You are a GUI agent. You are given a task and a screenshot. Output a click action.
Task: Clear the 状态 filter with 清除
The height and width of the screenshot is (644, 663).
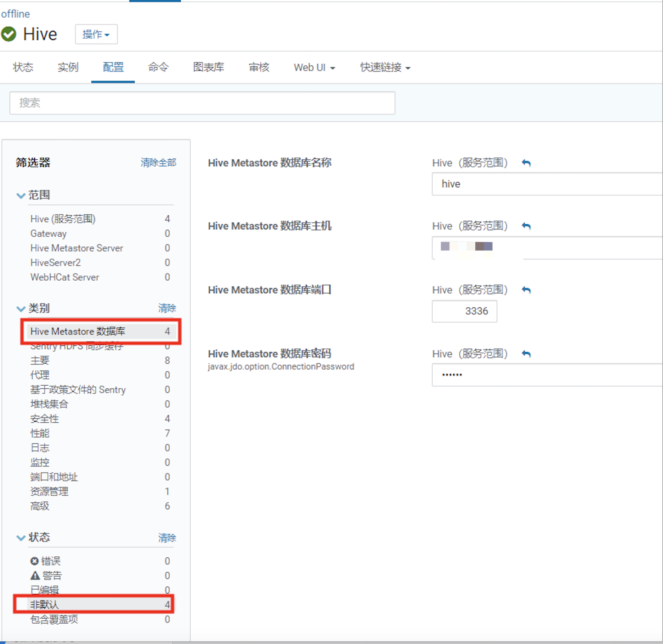click(x=167, y=538)
